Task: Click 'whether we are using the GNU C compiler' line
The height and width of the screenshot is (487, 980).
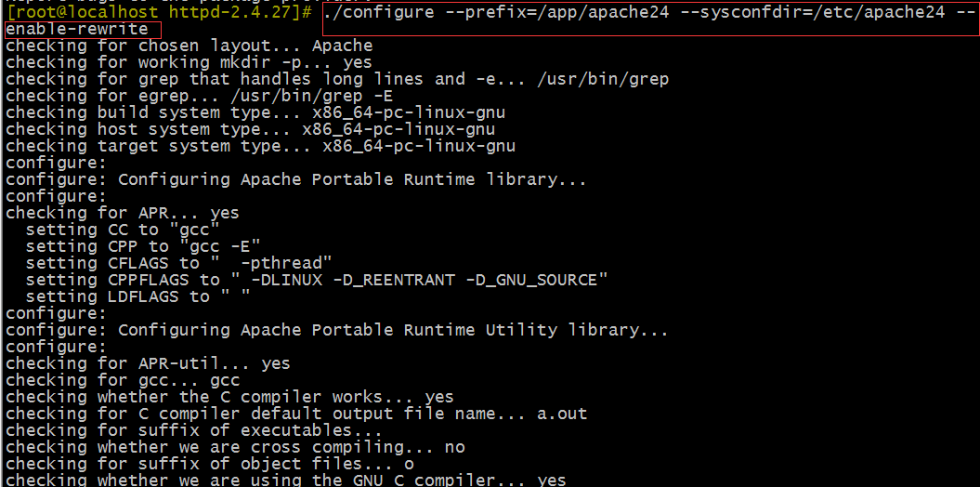Action: [x=286, y=480]
